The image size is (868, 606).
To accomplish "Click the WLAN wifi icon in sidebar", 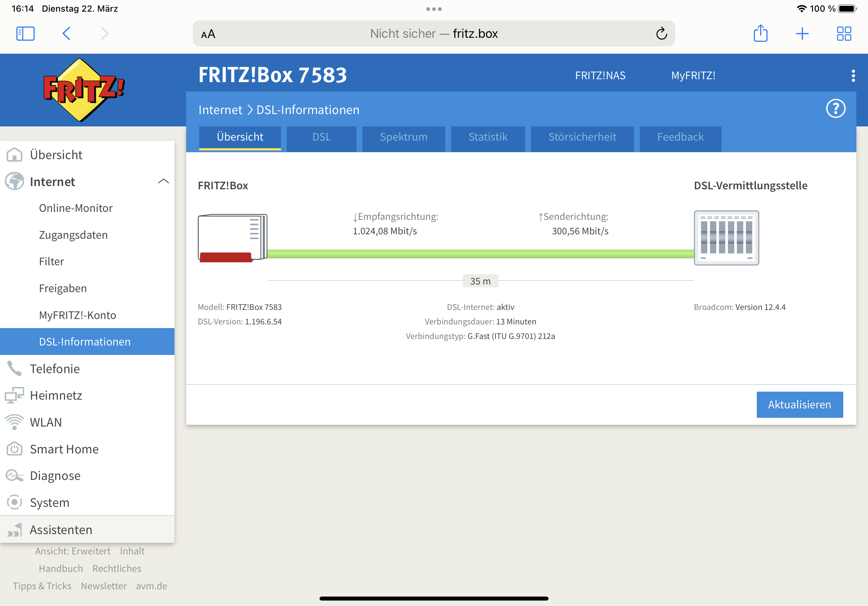I will point(15,422).
